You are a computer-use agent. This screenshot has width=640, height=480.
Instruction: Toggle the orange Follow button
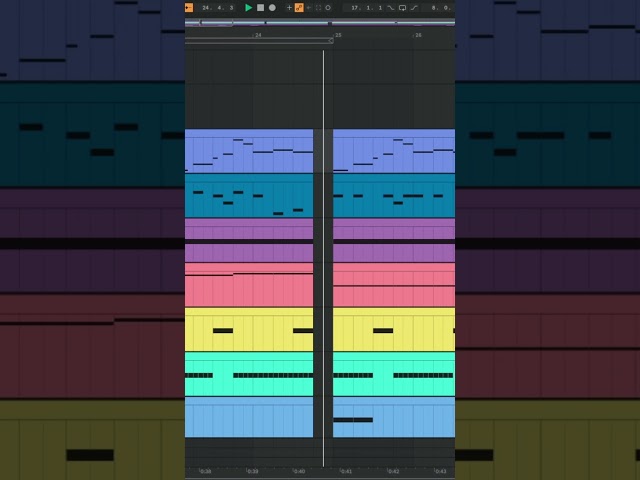tap(189, 7)
